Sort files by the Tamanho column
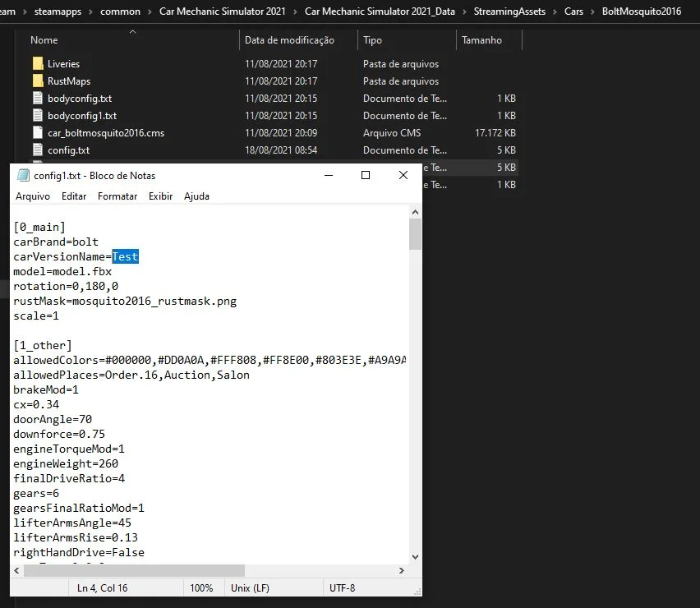This screenshot has height=608, width=700. (481, 40)
